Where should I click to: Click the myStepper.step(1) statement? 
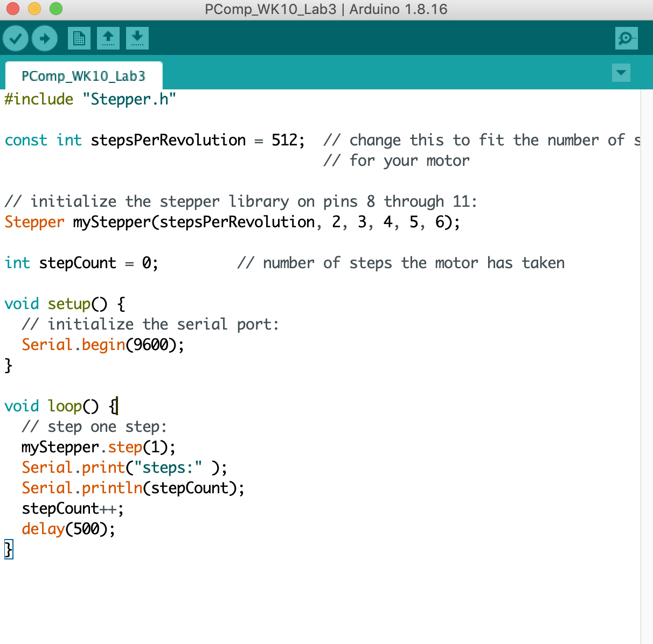coord(98,447)
